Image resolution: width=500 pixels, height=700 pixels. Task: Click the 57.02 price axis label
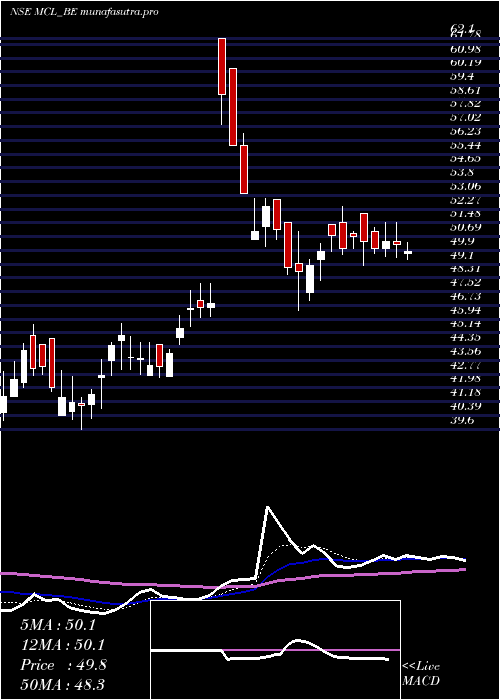[465, 117]
